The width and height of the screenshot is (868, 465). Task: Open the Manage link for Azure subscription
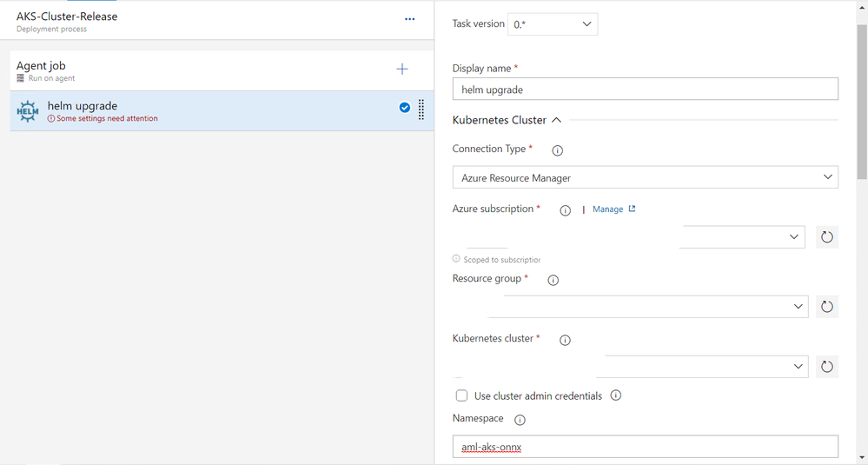pos(614,209)
